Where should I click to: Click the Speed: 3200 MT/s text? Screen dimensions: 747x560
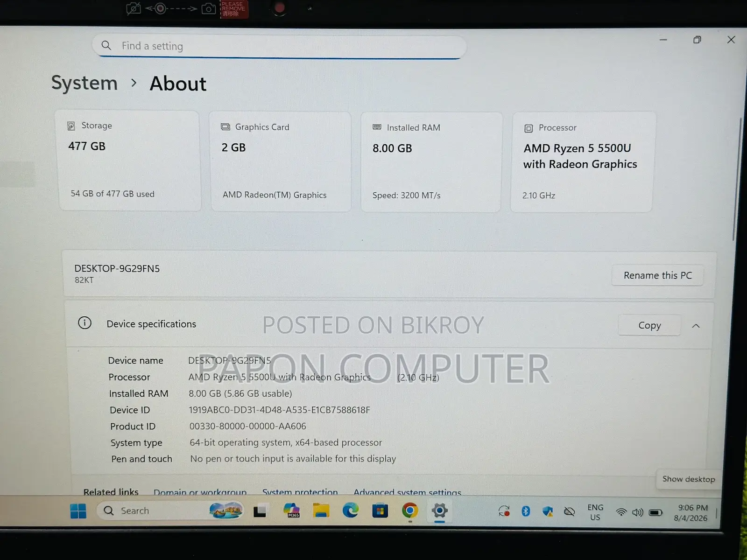(x=407, y=196)
